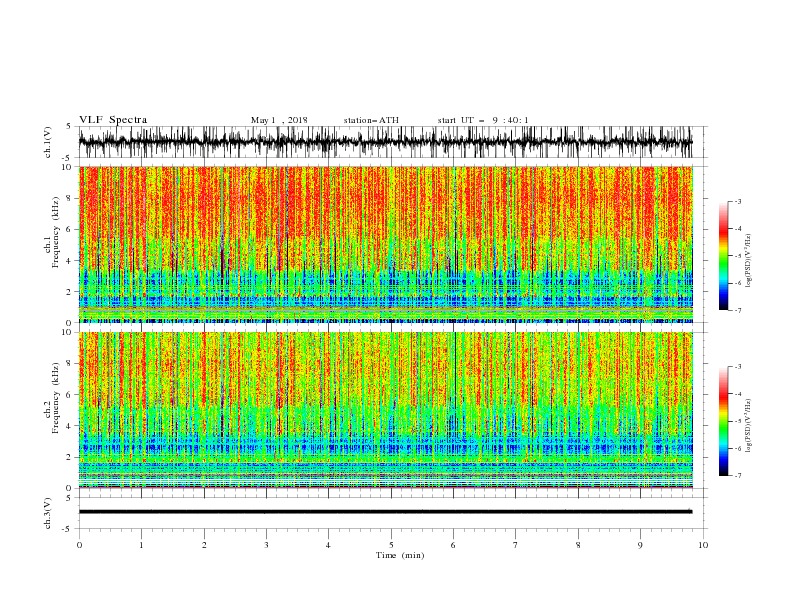Click the date 'May 1, 2018' text
The height and width of the screenshot is (612, 792).
tap(279, 120)
